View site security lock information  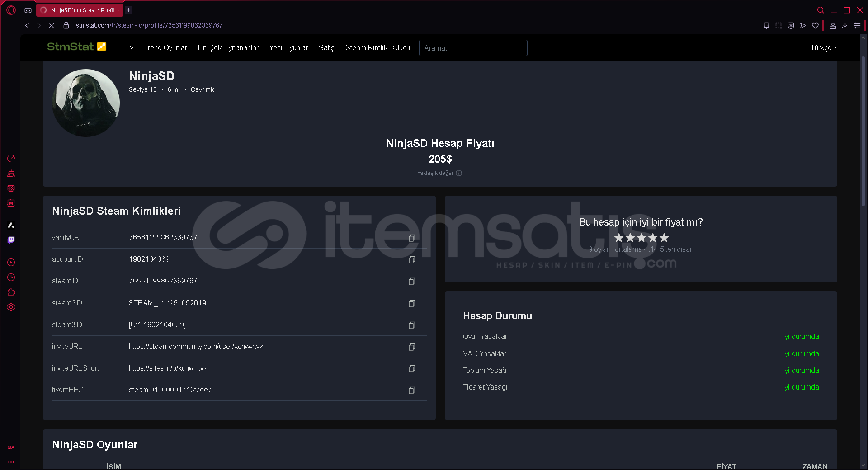point(66,25)
